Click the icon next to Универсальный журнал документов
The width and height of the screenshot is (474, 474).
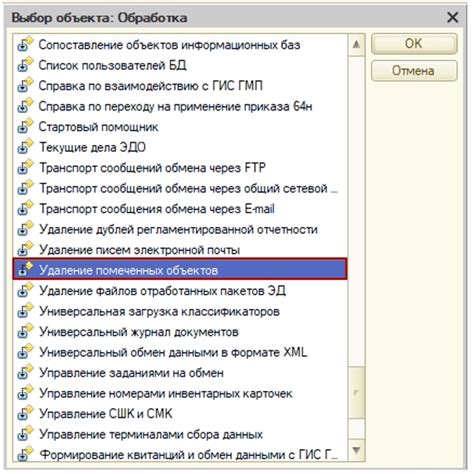tap(25, 331)
